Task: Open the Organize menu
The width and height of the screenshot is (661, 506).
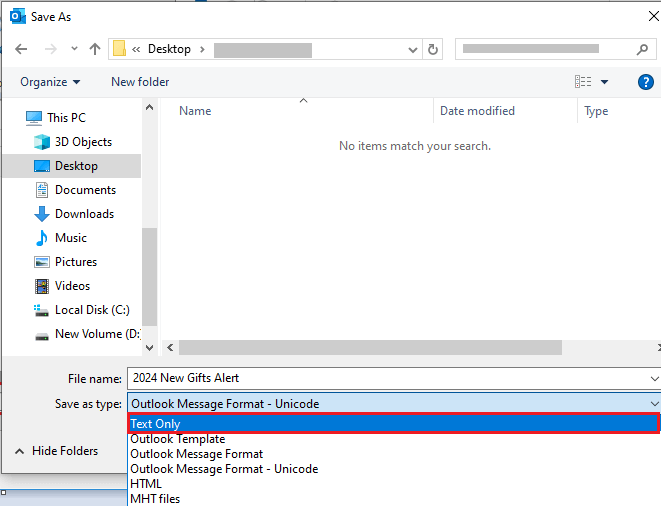Action: [50, 82]
